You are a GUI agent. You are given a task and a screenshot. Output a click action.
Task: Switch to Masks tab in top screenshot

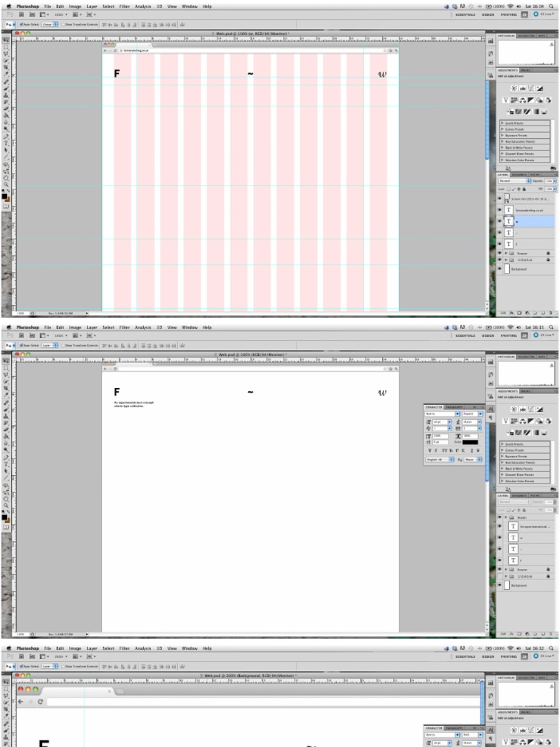point(526,70)
